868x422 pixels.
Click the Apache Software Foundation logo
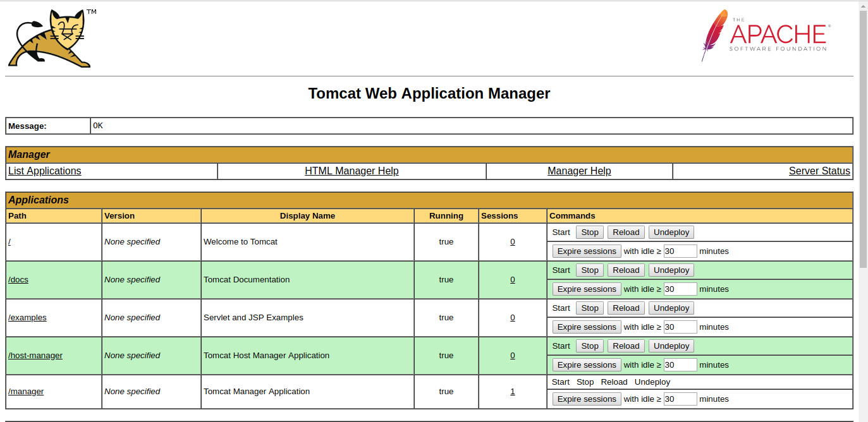click(x=766, y=35)
